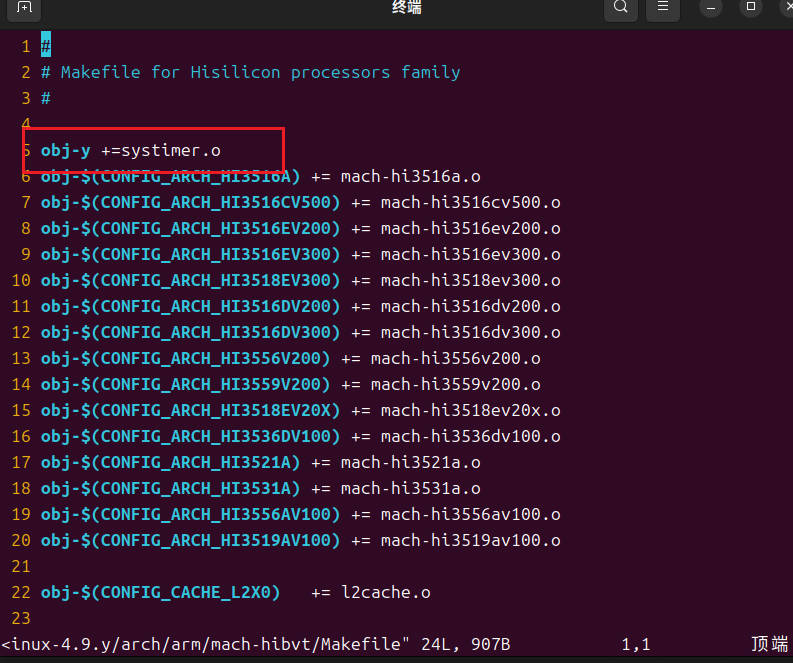
Task: Click mach-hi3516a.o on line 6
Action: (x=410, y=176)
